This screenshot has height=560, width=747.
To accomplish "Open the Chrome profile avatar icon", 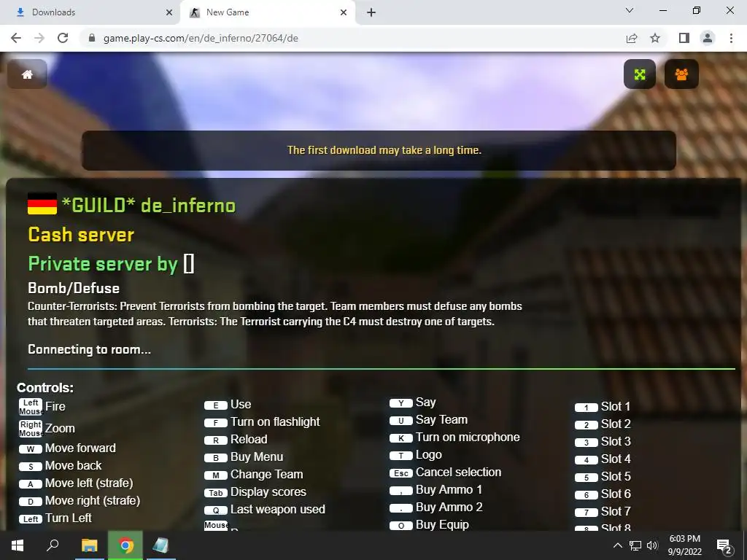I will click(x=708, y=38).
